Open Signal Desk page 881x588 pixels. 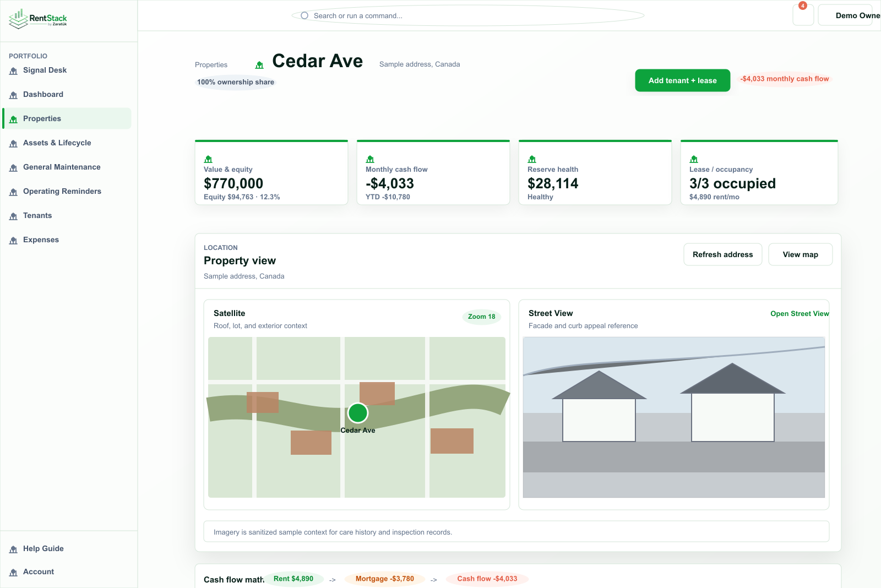tap(67, 70)
